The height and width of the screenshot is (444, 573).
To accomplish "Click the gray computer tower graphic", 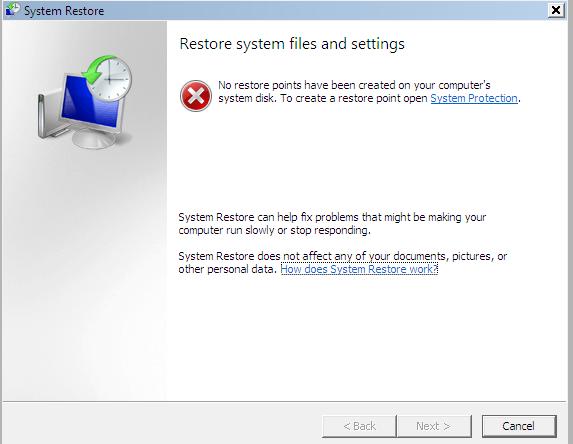I will click(48, 116).
